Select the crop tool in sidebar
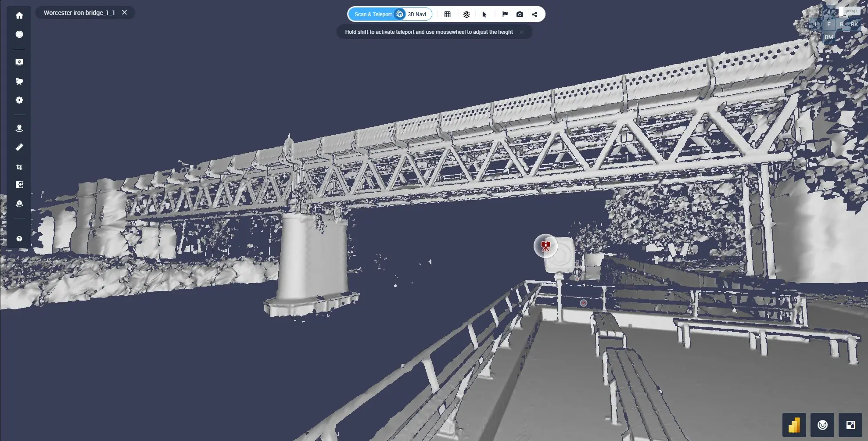Image resolution: width=868 pixels, height=441 pixels. [19, 167]
